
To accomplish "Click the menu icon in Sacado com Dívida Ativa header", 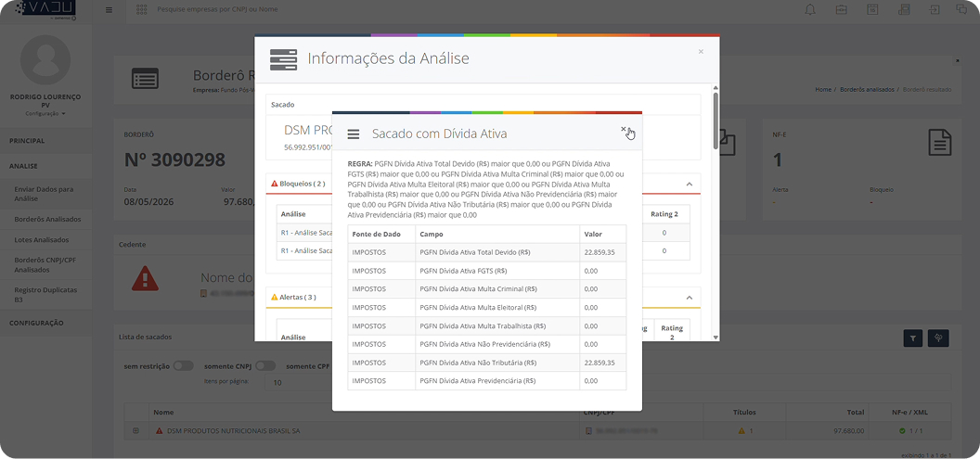I will (354, 134).
